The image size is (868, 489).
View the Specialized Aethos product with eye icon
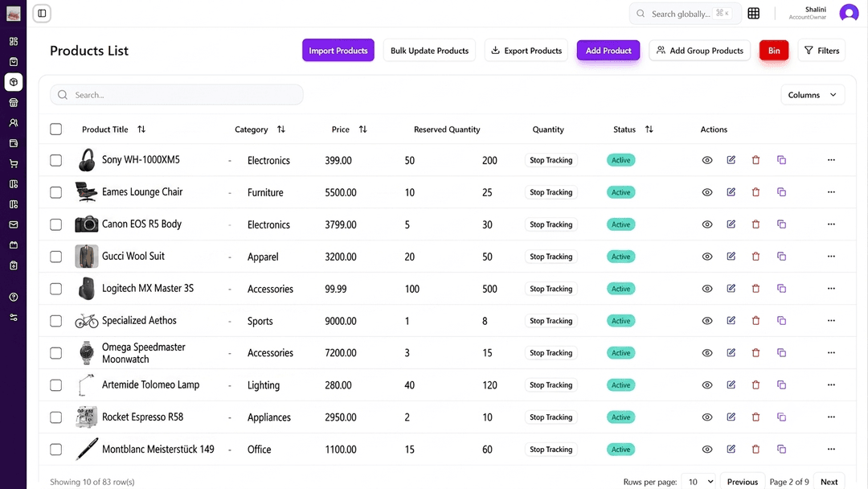(707, 321)
